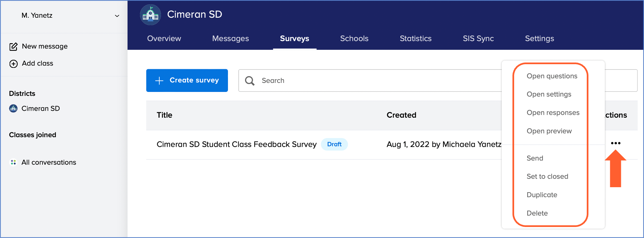
Task: Expand the M. Yanetz account dropdown
Action: (117, 16)
